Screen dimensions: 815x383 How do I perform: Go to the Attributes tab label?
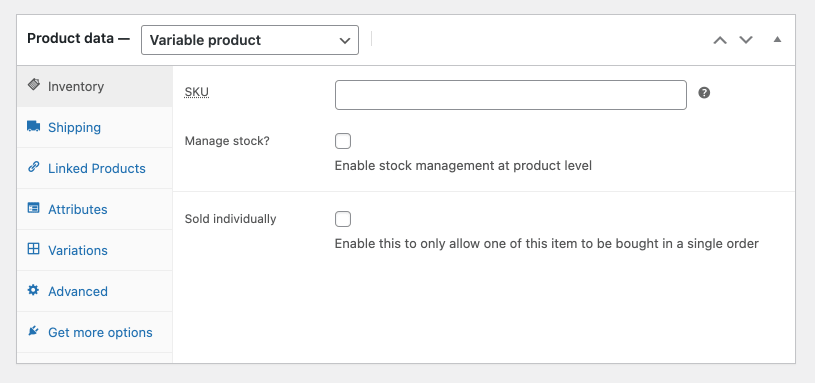click(77, 209)
